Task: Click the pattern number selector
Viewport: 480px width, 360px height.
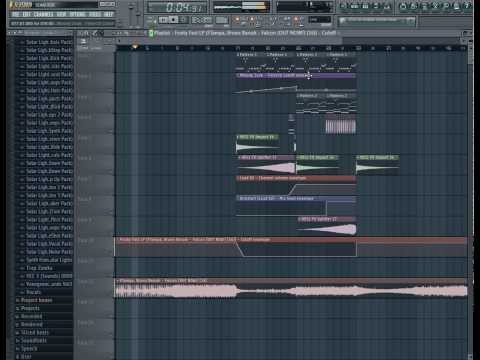Action: click(x=222, y=20)
